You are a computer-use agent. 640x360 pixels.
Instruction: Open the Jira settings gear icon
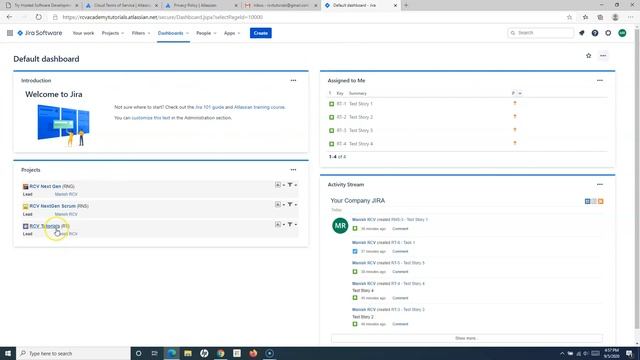point(608,33)
